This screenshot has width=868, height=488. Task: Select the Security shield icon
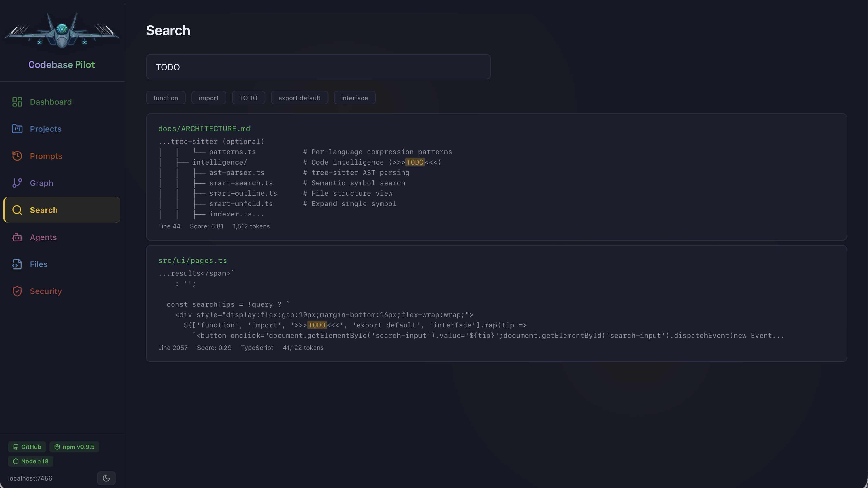pos(17,291)
